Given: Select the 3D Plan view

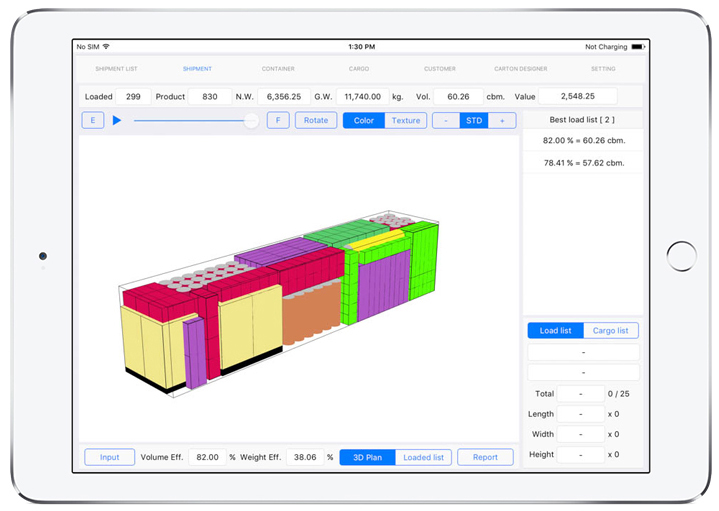Looking at the screenshot, I should pyautogui.click(x=367, y=457).
